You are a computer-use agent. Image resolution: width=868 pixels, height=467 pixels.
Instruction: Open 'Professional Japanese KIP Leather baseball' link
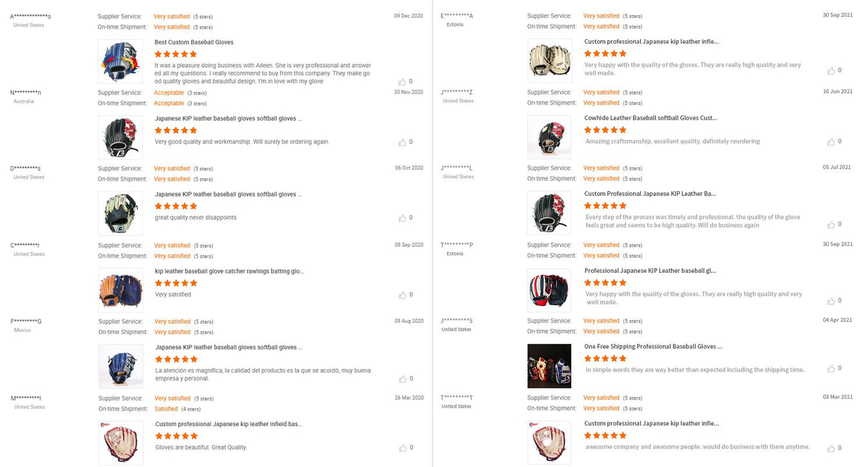point(650,270)
